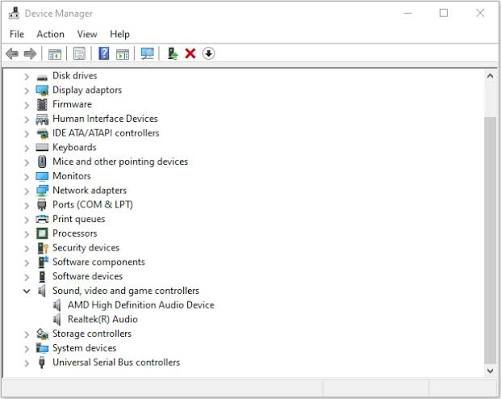Click the Keyboards category icon
The image size is (501, 399).
point(42,147)
